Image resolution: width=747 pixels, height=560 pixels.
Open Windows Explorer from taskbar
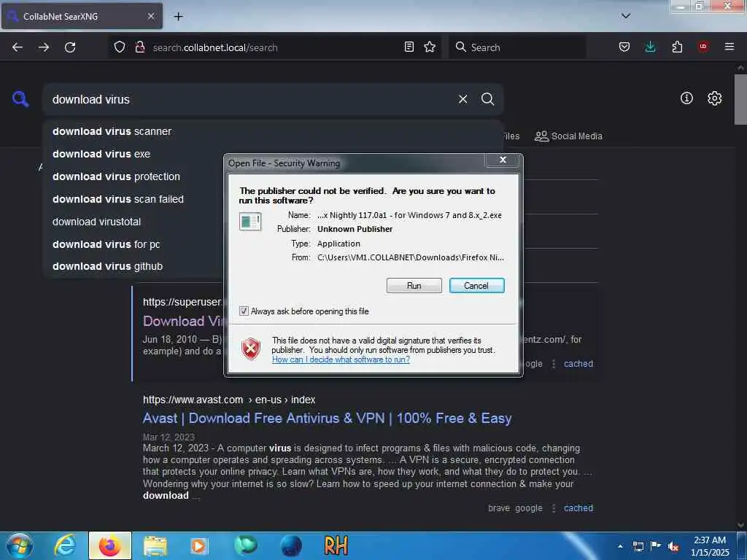point(155,545)
